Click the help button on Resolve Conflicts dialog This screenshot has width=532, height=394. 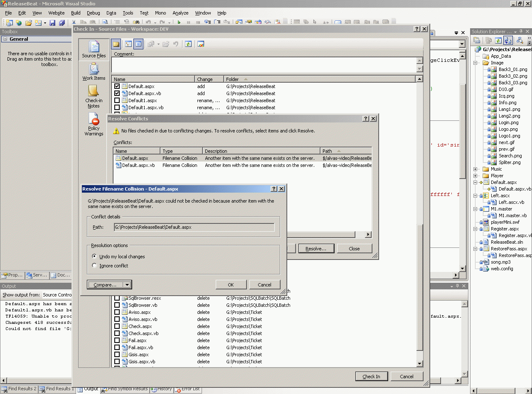click(x=366, y=119)
